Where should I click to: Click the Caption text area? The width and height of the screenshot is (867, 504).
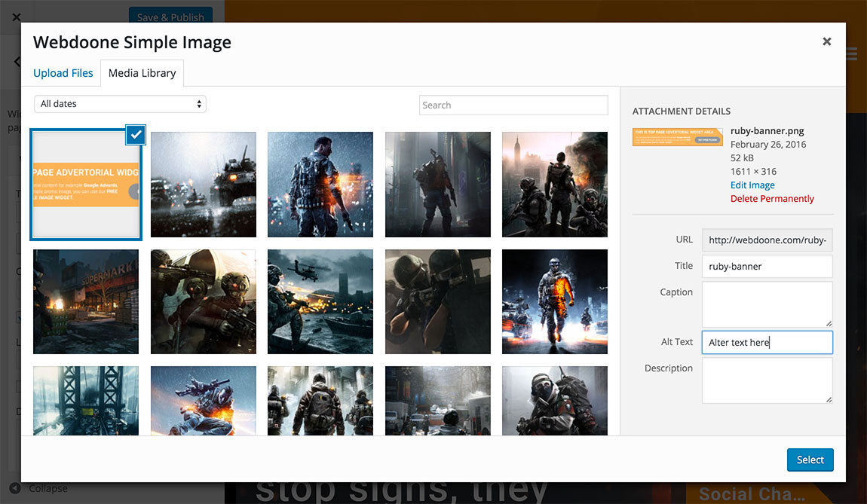pos(767,304)
